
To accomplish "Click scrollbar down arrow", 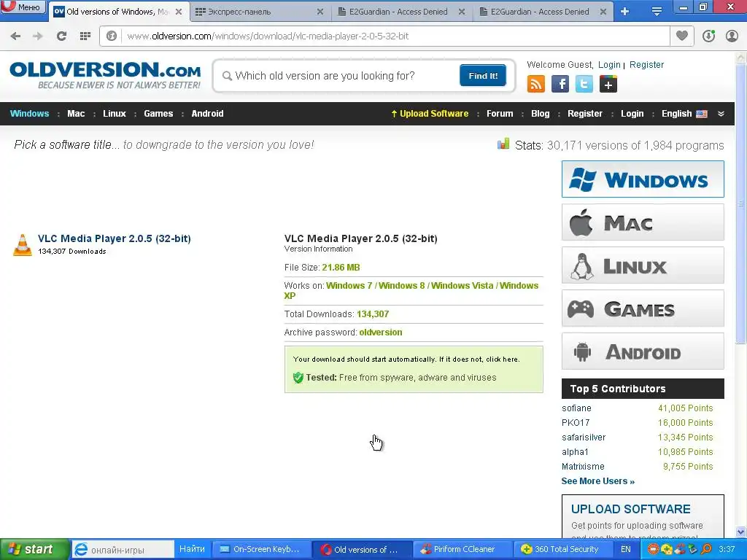I will 740,532.
